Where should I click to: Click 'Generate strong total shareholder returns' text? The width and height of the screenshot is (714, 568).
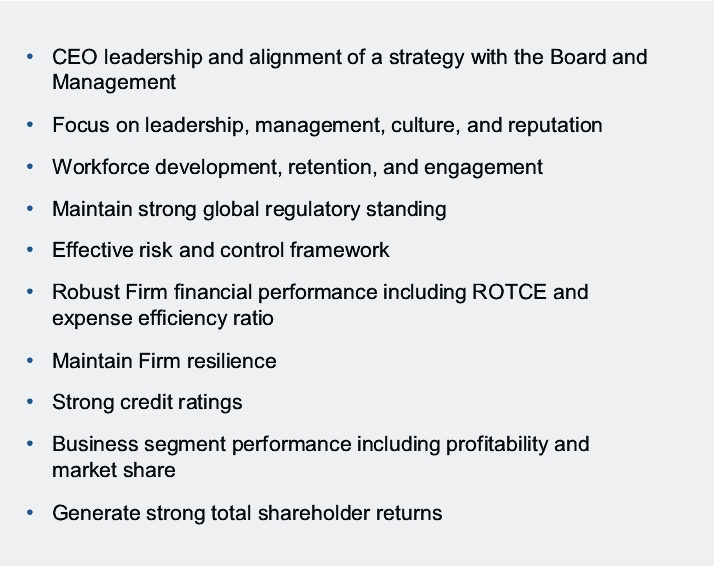tap(246, 513)
